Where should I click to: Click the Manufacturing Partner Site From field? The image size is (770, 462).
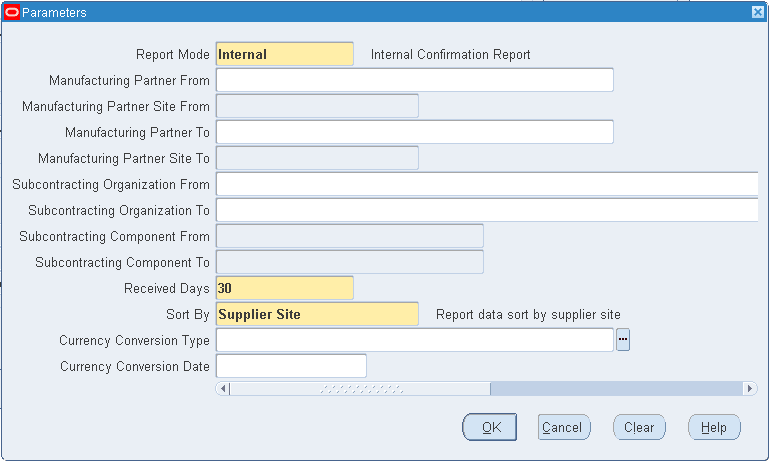point(317,106)
